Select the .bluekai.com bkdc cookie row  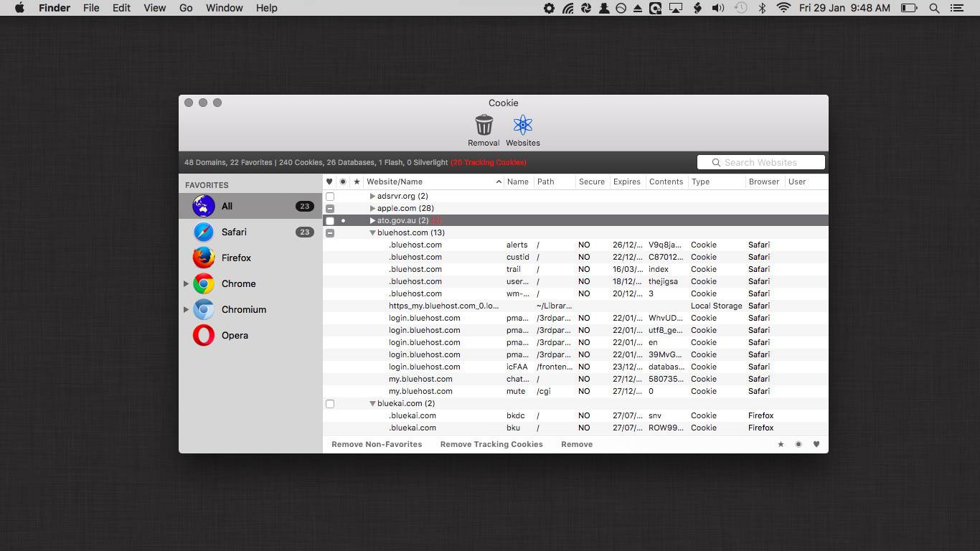pyautogui.click(x=575, y=415)
